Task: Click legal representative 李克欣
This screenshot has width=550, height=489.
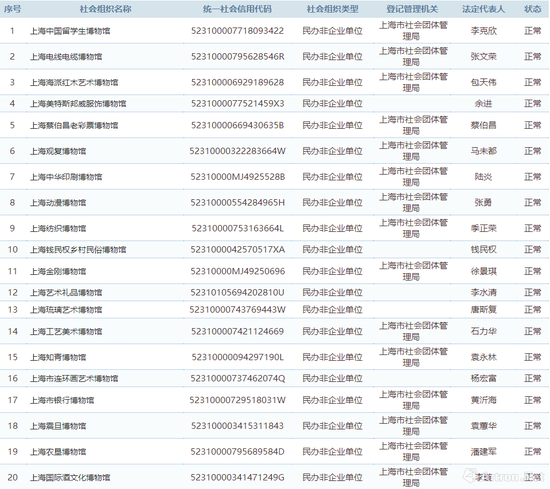Action: pyautogui.click(x=483, y=31)
